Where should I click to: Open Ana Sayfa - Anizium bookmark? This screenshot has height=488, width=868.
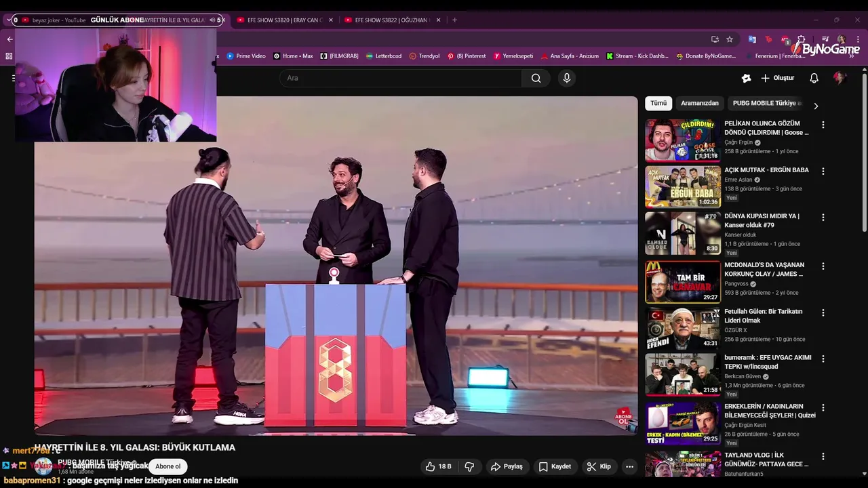pos(570,56)
